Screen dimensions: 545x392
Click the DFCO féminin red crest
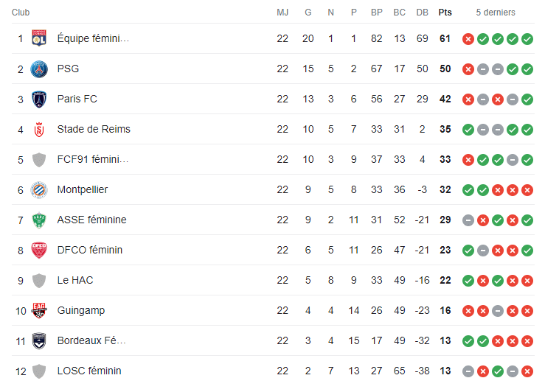[39, 251]
